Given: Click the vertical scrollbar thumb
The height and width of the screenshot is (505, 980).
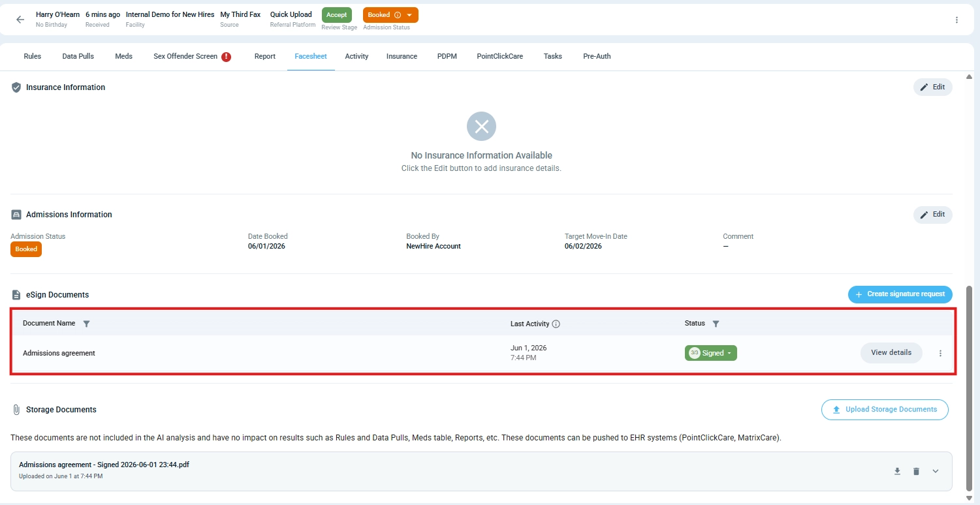Looking at the screenshot, I should pyautogui.click(x=969, y=388).
